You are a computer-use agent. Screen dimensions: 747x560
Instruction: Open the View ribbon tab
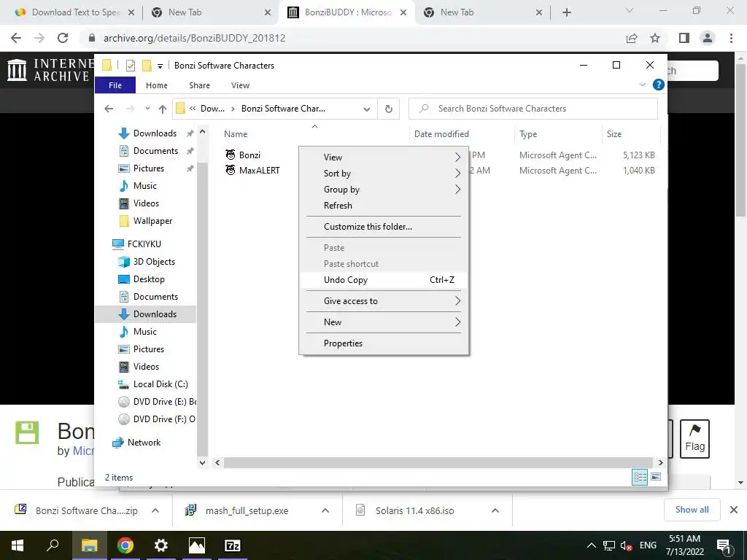tap(240, 85)
